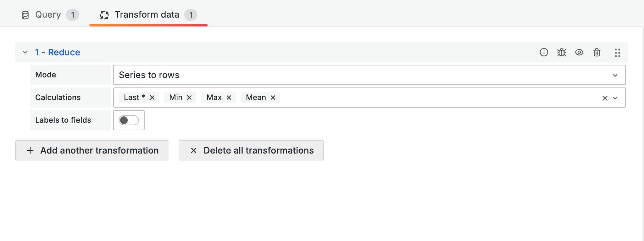The width and height of the screenshot is (644, 241).
Task: Click the drag handle of Reduce row
Action: point(617,53)
